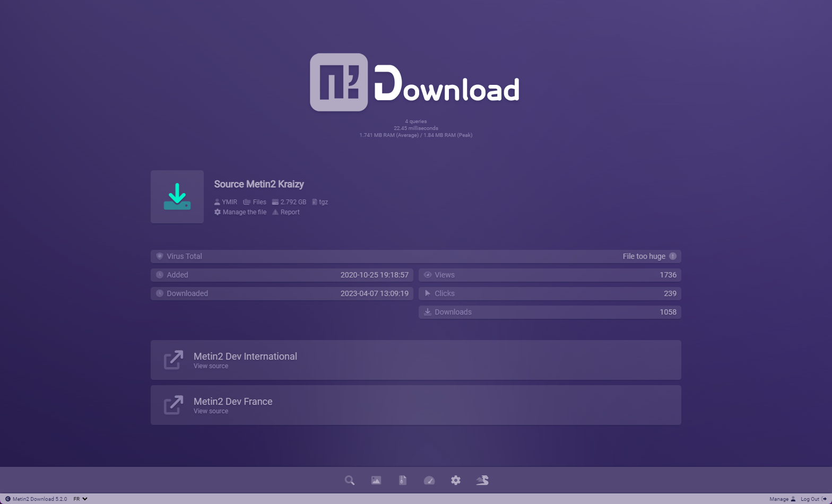This screenshot has width=832, height=504.
Task: Open the YMIR author link
Action: pyautogui.click(x=230, y=202)
